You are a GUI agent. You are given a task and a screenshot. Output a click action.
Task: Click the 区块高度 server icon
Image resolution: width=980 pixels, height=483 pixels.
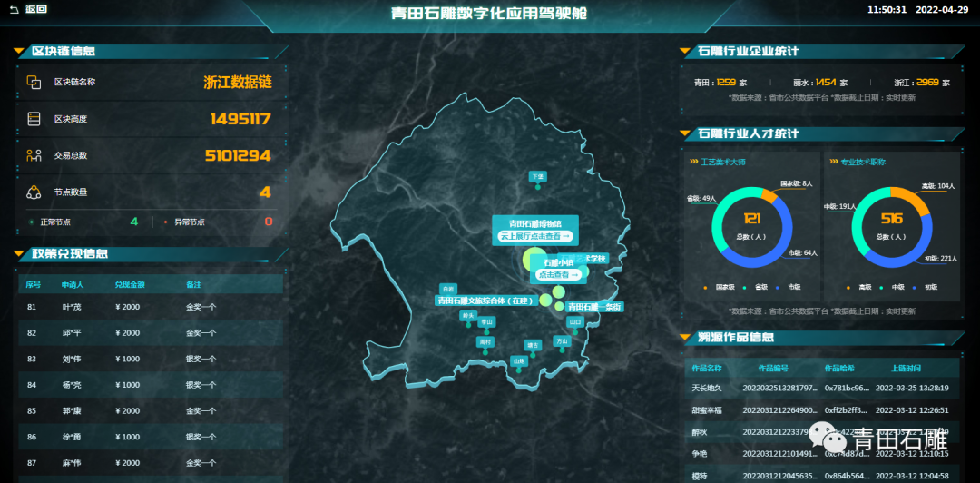point(34,119)
